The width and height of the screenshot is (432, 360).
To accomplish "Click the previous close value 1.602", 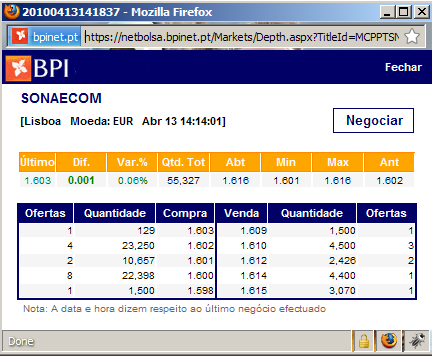I will pos(390,181).
